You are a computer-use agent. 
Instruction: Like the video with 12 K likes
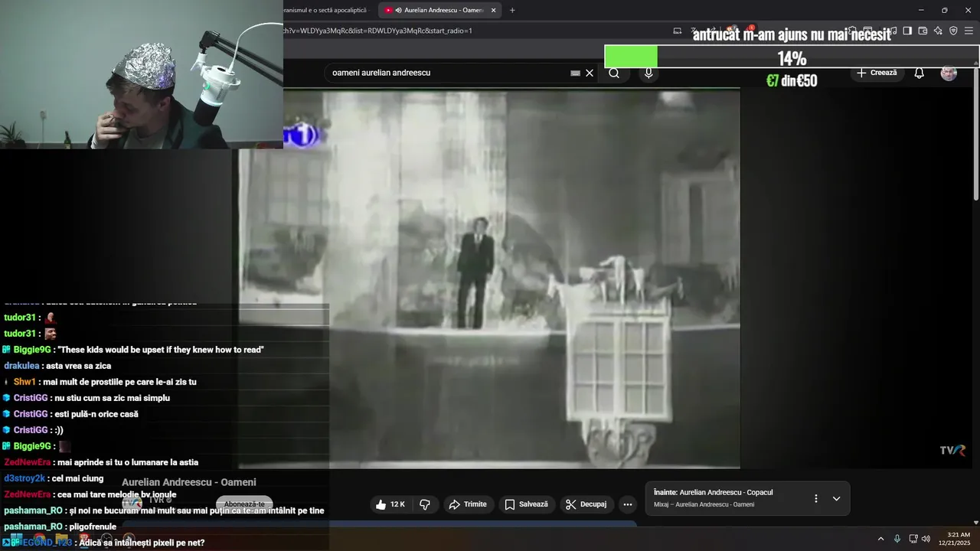[390, 504]
